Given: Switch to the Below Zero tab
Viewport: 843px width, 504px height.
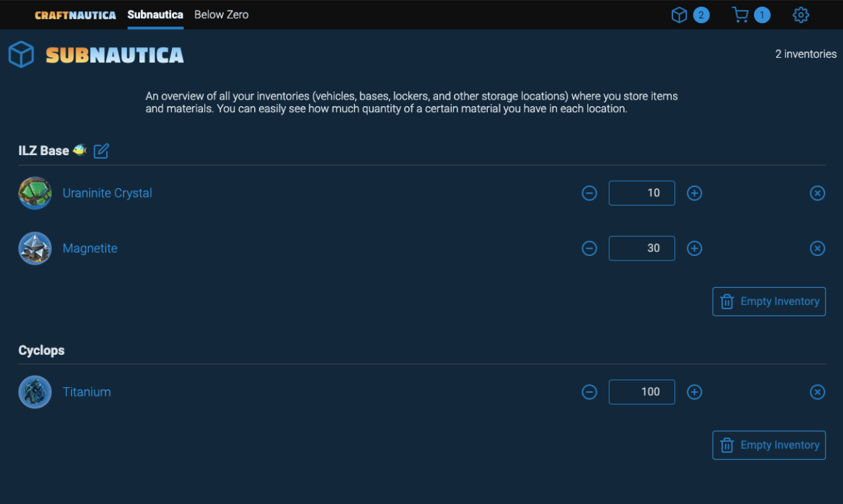Looking at the screenshot, I should [x=221, y=15].
